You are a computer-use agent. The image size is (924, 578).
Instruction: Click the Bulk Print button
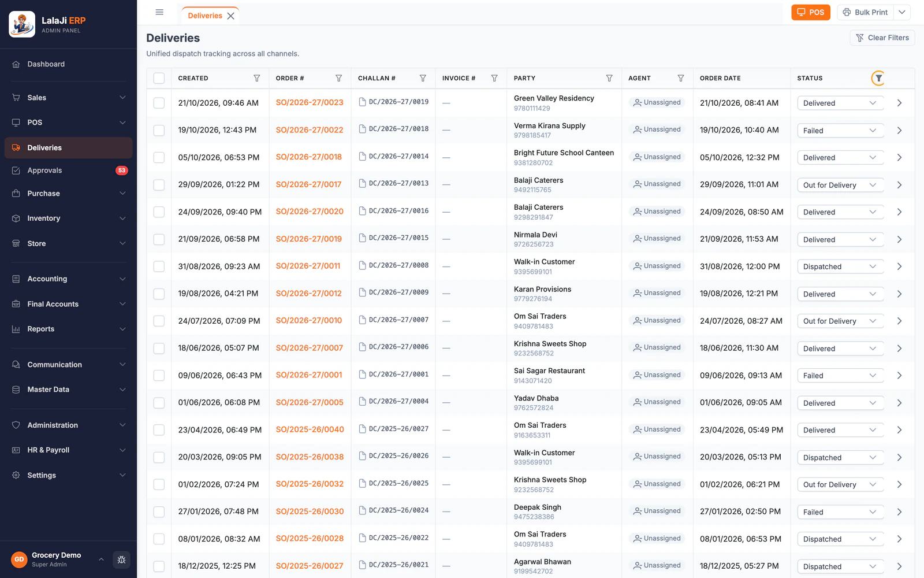[x=865, y=12]
